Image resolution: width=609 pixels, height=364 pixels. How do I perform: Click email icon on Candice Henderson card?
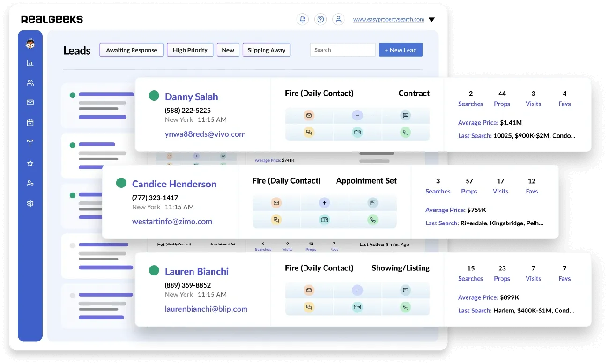(276, 203)
